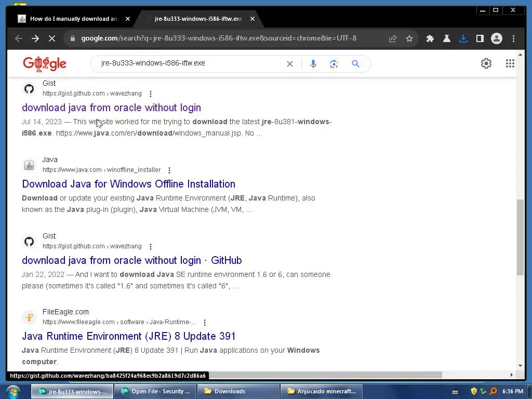Go to Google home via the logo

(45, 64)
